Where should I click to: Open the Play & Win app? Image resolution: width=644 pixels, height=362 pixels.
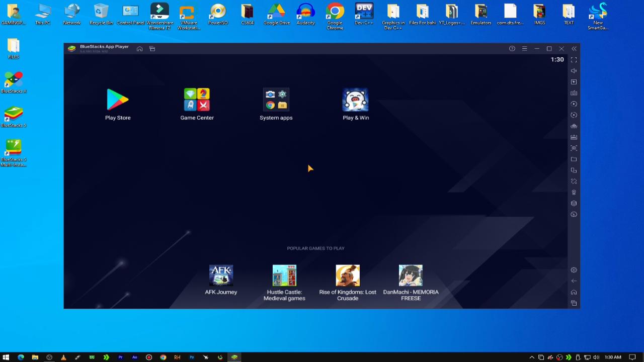pyautogui.click(x=356, y=104)
